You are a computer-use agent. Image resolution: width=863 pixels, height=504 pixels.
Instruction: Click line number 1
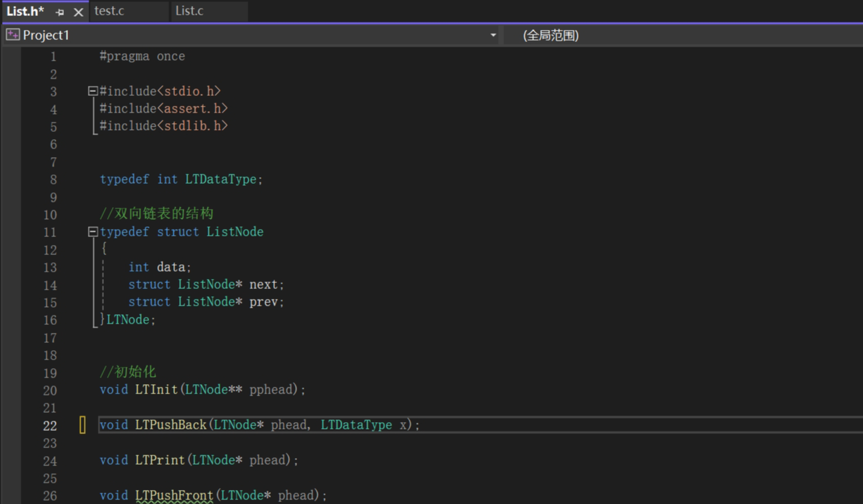coord(53,57)
